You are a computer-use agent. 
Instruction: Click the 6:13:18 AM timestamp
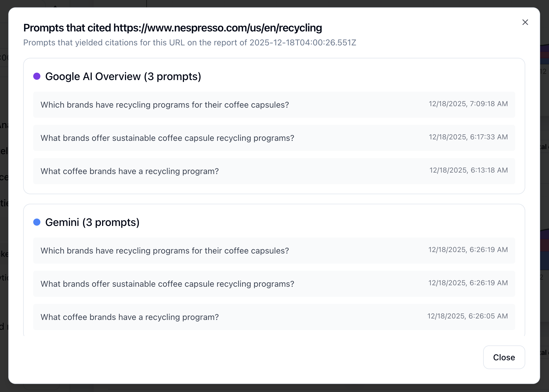point(469,170)
